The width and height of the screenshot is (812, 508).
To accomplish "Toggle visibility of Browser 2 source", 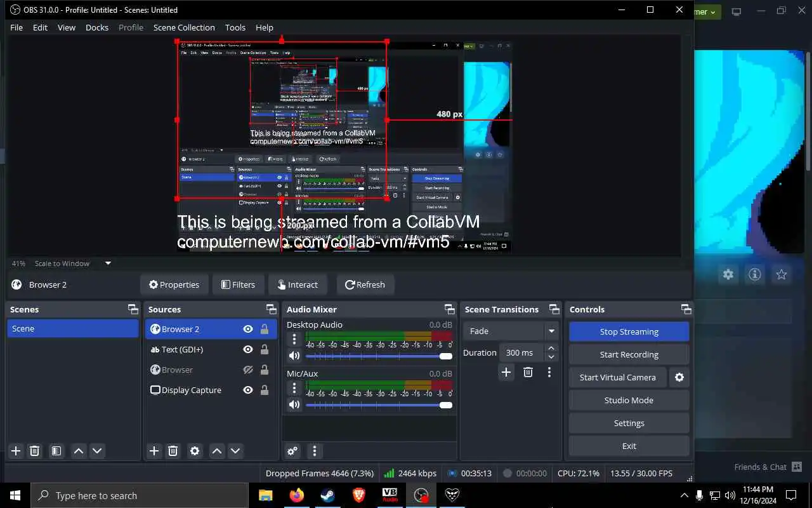I will click(248, 329).
